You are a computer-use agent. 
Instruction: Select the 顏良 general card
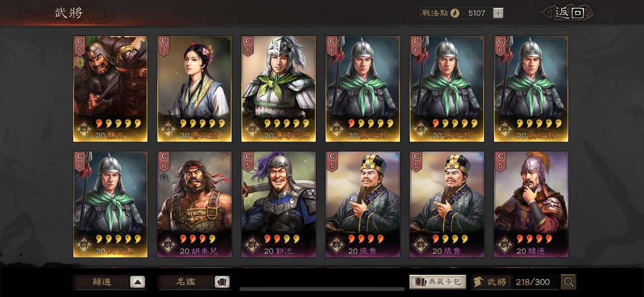coord(110,89)
